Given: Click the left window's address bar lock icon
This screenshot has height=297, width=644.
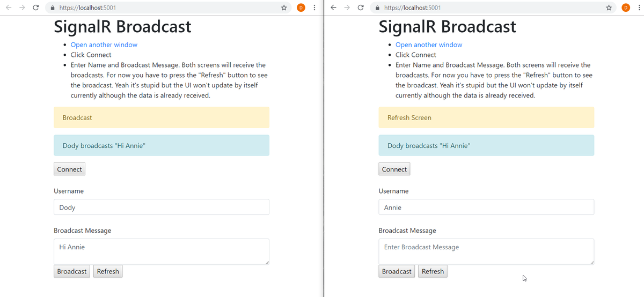Looking at the screenshot, I should [x=52, y=8].
